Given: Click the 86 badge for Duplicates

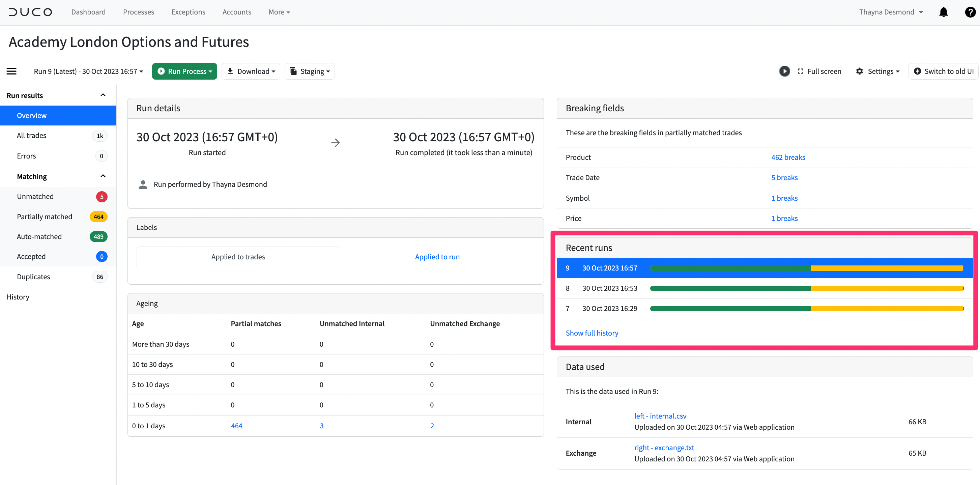Looking at the screenshot, I should (100, 277).
